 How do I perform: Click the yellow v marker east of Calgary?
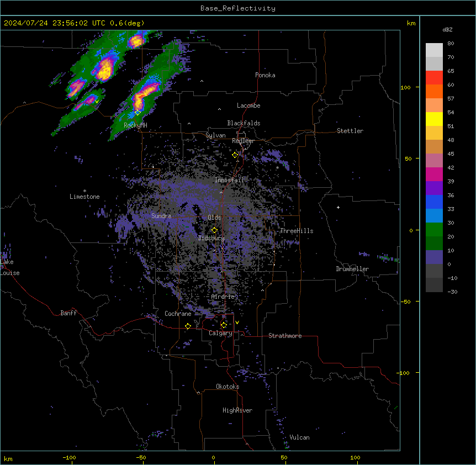pos(237,323)
